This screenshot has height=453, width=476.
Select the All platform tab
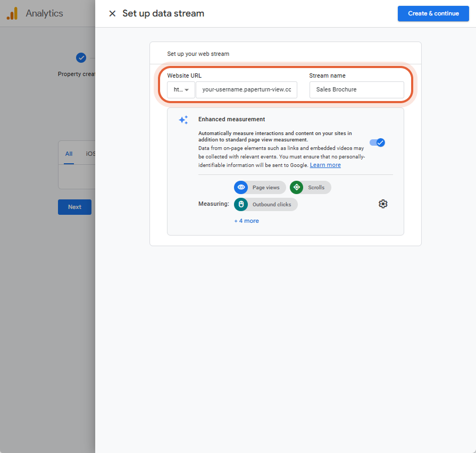pyautogui.click(x=69, y=154)
